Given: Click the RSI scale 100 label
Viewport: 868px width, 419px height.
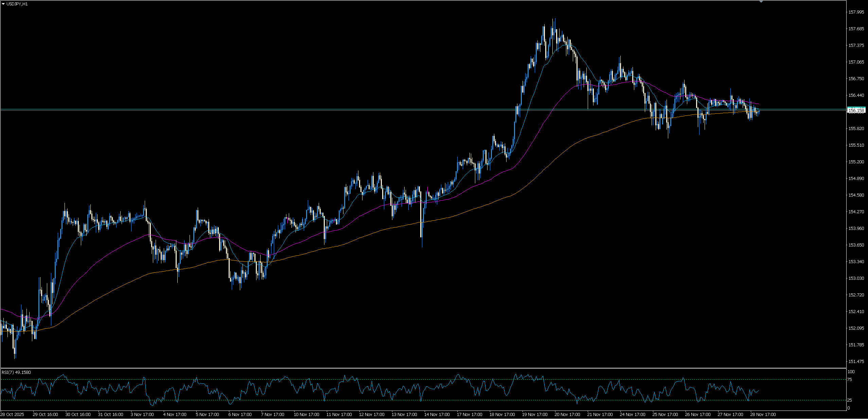Looking at the screenshot, I should pos(851,372).
